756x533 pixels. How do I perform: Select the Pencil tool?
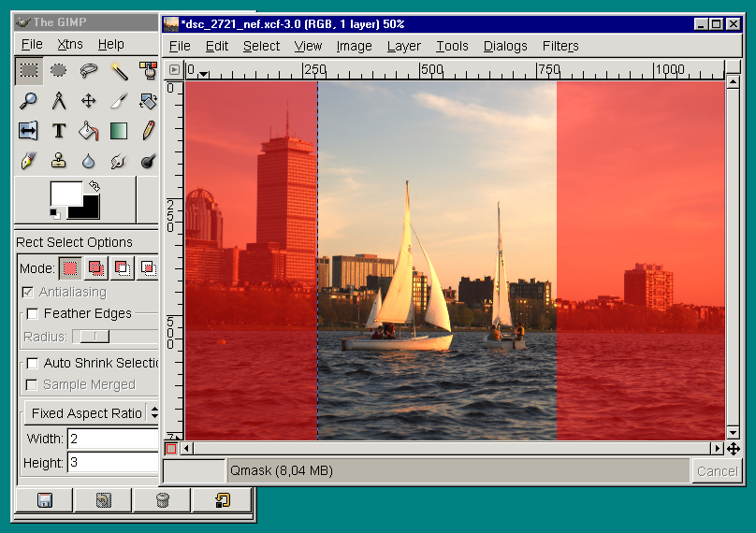[148, 131]
